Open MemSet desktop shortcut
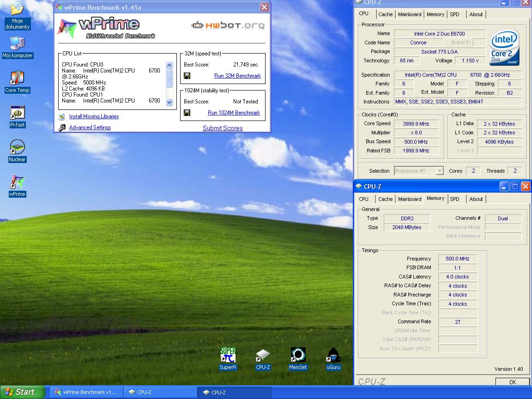532x399 pixels. (x=298, y=359)
